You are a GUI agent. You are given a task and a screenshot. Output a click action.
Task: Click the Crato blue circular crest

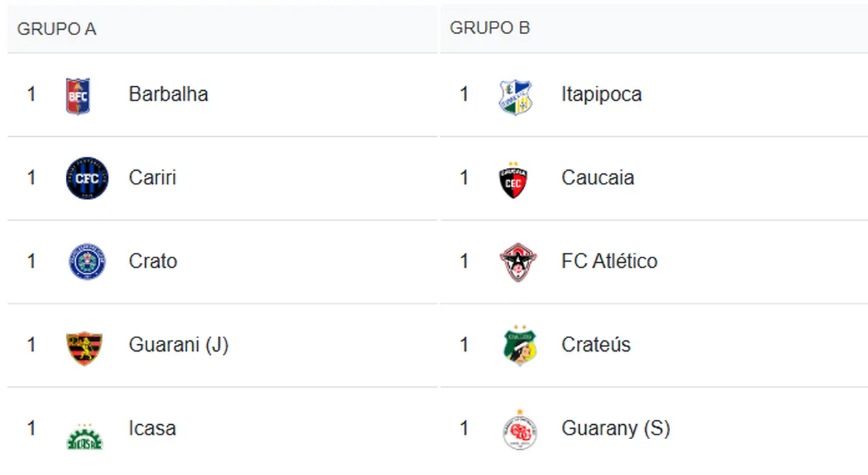(87, 262)
